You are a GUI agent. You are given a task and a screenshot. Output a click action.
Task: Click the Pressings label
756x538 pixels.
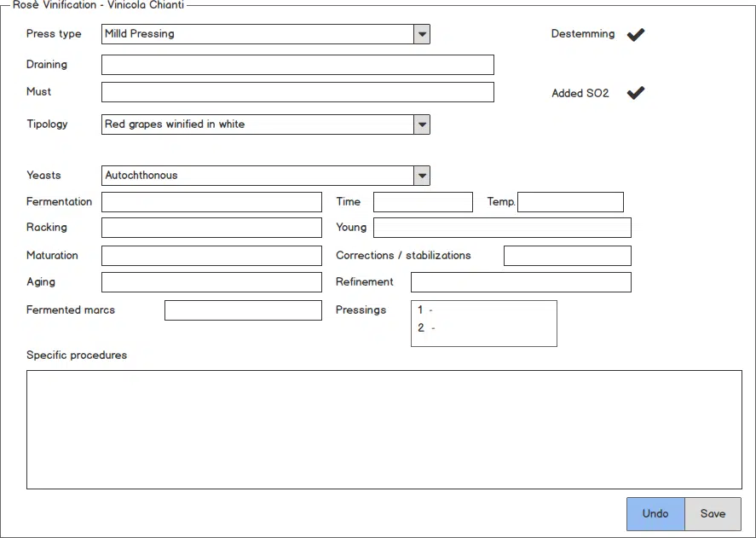click(361, 310)
